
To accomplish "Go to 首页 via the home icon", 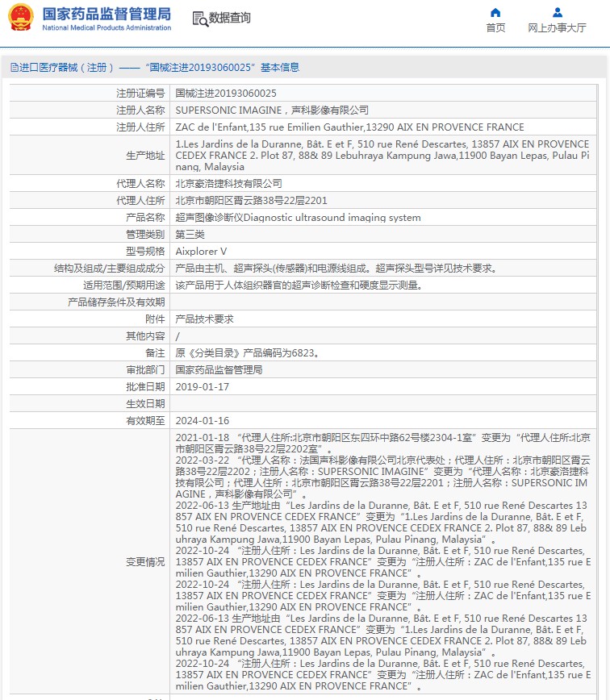I will click(495, 13).
